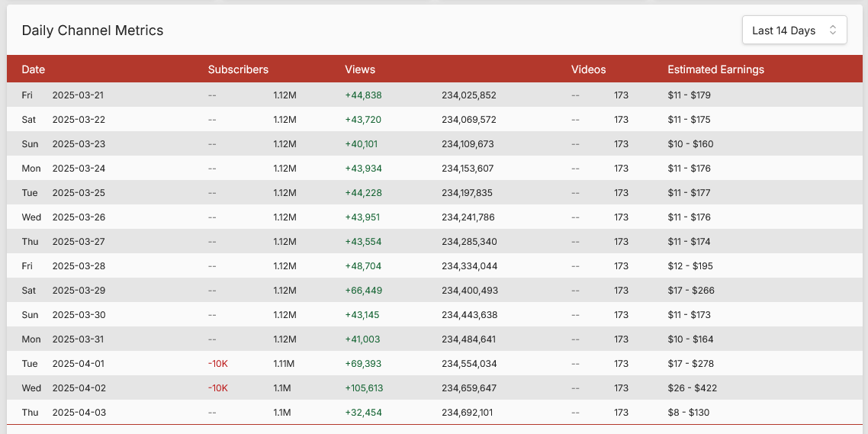Viewport: 868px width, 434px height.
Task: Click total views 234,025,852
Action: point(468,95)
